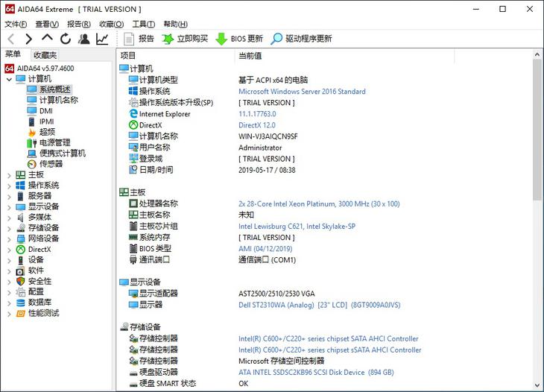Open the 查看(V) menu
The image size is (544, 392).
point(47,24)
